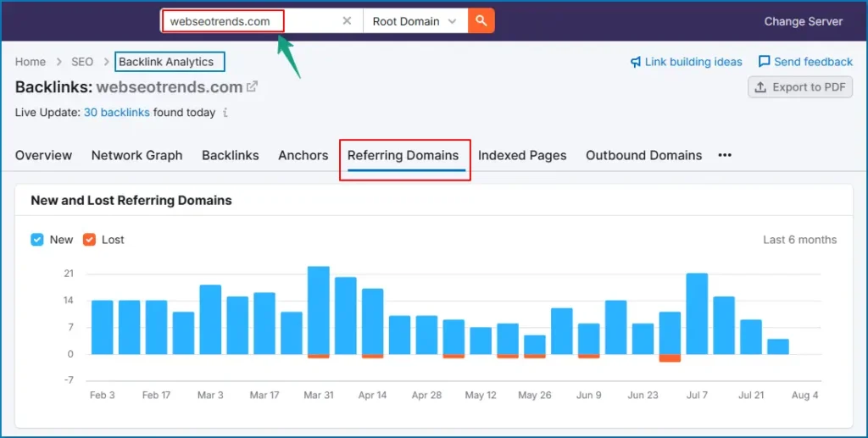
Task: Click the Backlinks: webseotrends.com page title
Action: [x=129, y=86]
